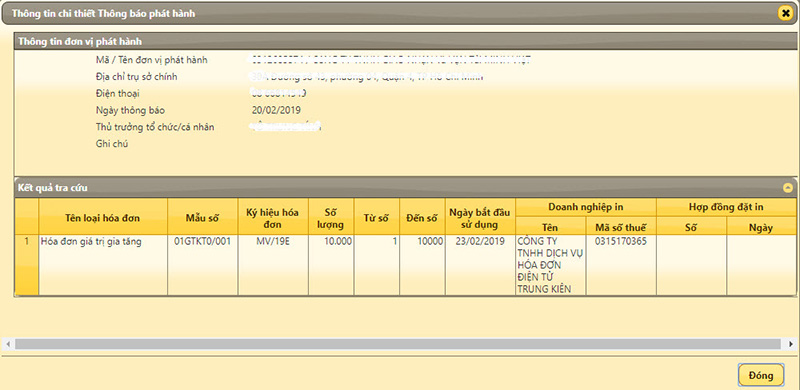Click the Đóng button

761,375
